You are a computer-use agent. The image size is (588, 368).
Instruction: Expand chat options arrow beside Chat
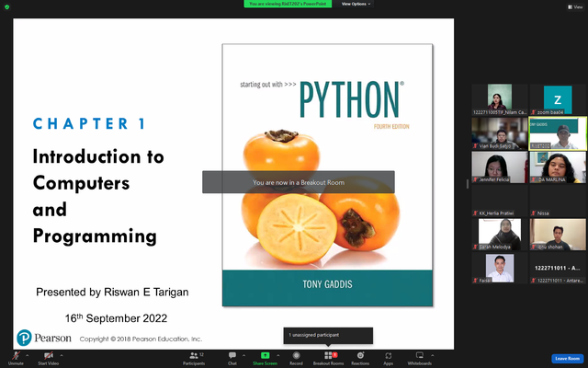tap(243, 355)
